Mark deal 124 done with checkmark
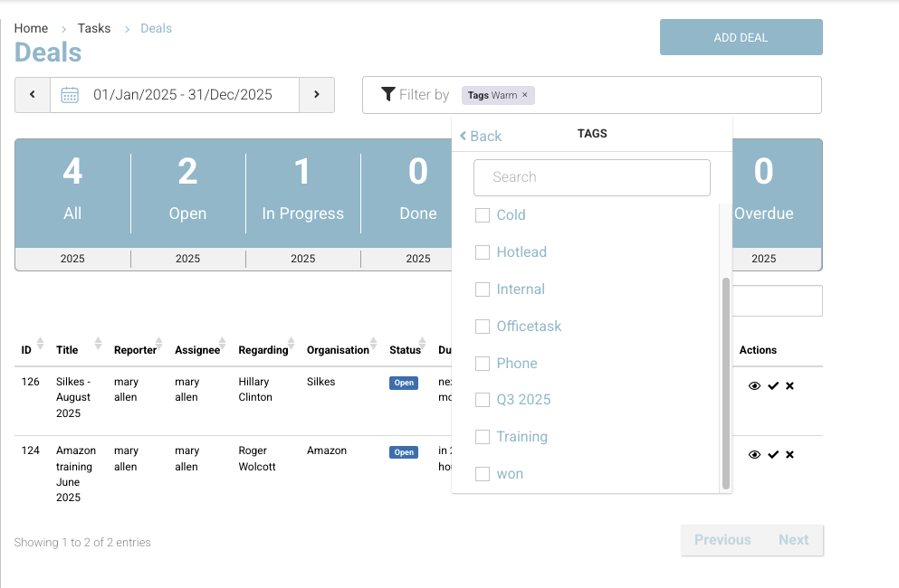 773,455
